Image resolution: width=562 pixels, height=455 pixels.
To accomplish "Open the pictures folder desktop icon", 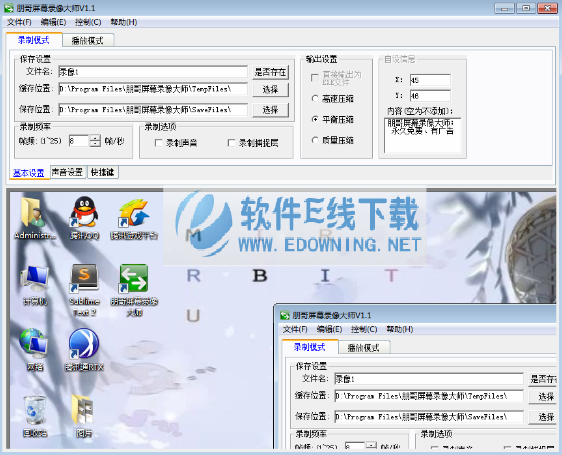I will pyautogui.click(x=84, y=416).
